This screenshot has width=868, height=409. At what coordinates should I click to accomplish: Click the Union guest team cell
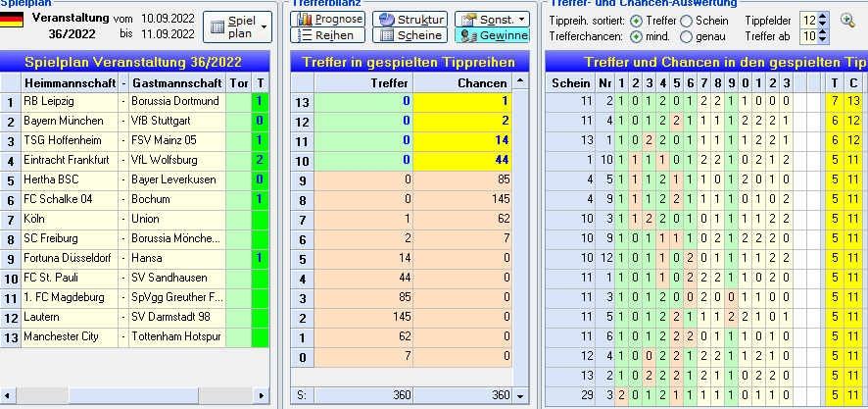pos(177,219)
